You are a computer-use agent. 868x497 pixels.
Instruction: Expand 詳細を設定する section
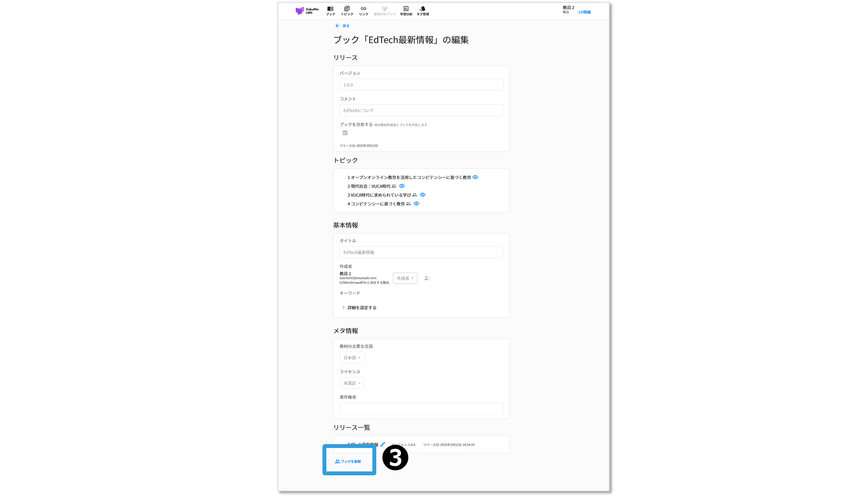tap(359, 308)
